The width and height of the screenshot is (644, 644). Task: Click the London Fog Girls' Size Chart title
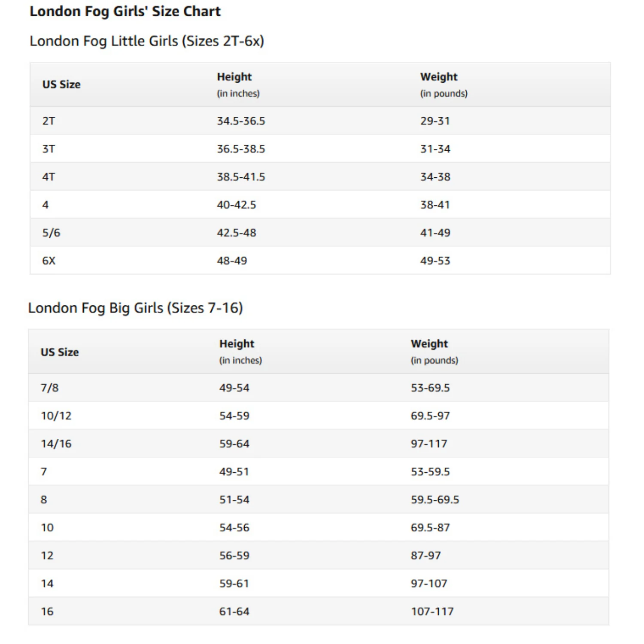click(x=125, y=11)
